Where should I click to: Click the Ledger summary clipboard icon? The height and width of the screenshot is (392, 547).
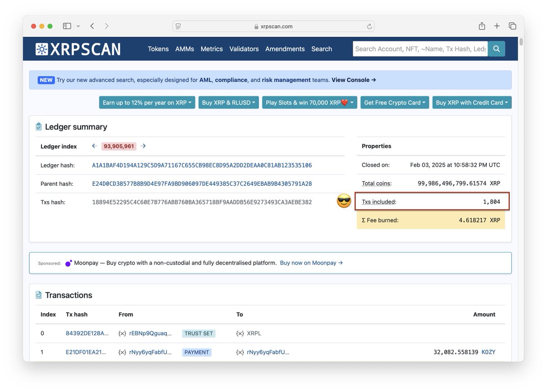(x=39, y=127)
